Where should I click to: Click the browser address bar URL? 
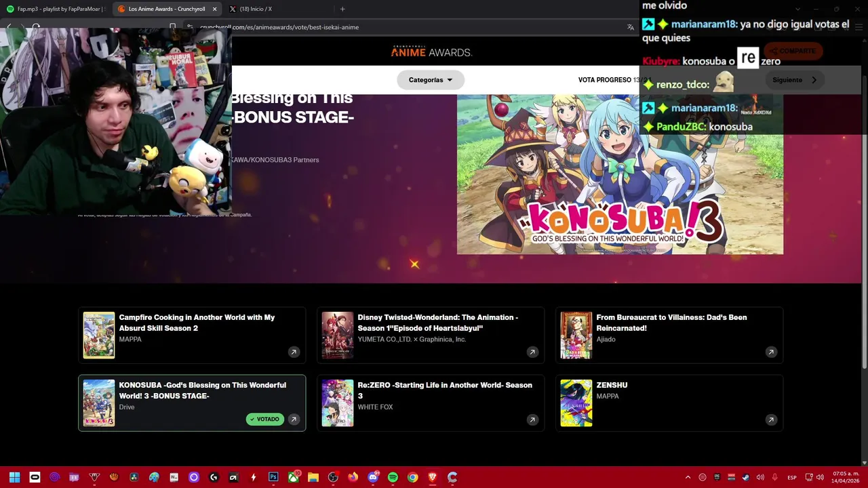pyautogui.click(x=279, y=27)
